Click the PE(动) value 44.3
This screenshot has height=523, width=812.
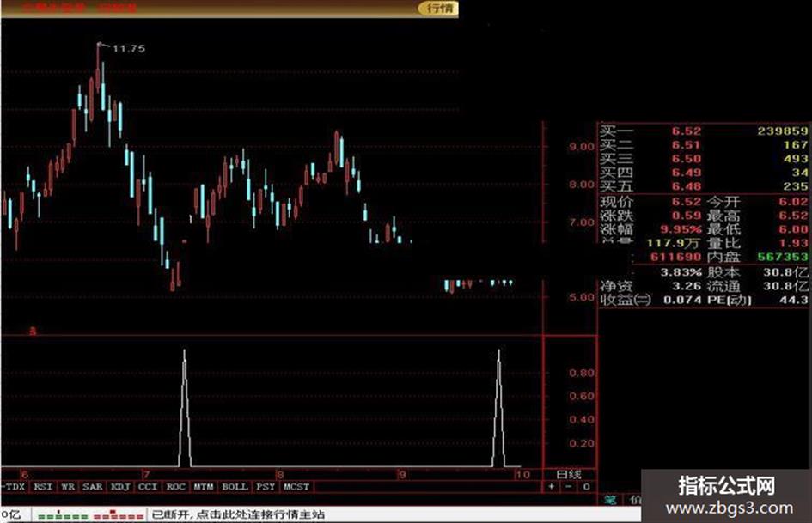click(x=793, y=300)
